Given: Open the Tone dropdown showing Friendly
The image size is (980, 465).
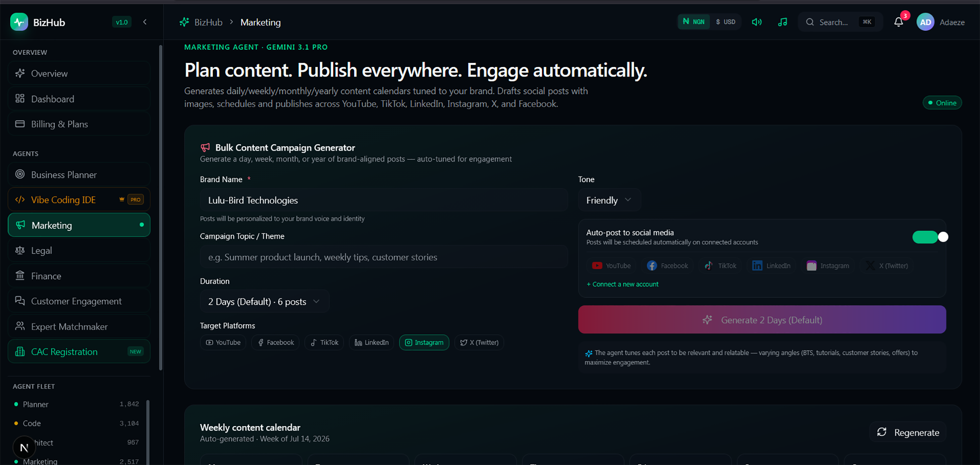Looking at the screenshot, I should coord(609,200).
